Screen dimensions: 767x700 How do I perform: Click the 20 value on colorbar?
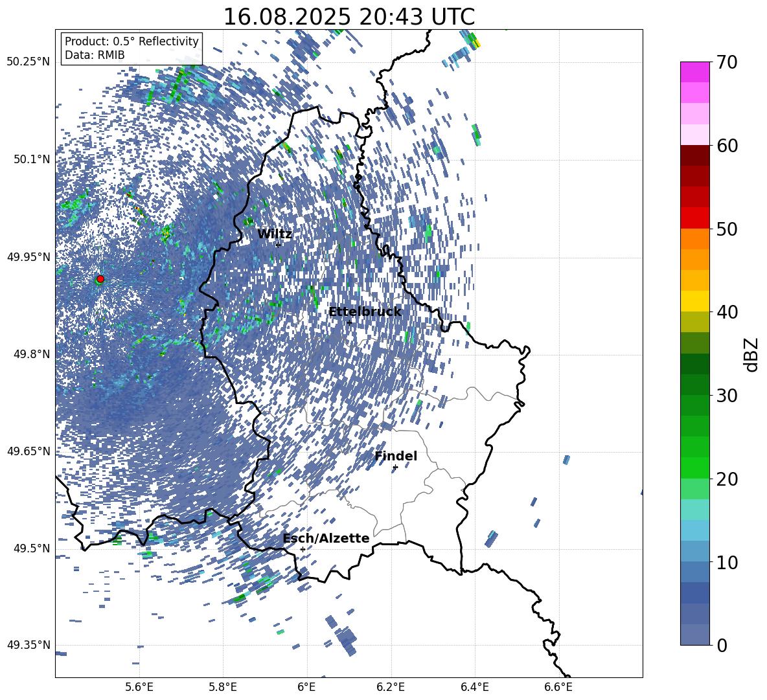pos(727,479)
